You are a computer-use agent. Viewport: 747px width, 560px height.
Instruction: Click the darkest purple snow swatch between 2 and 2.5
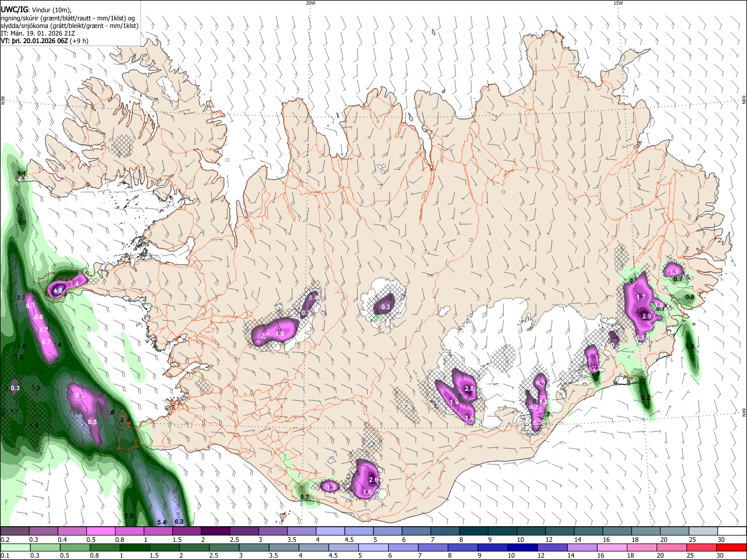(215, 531)
